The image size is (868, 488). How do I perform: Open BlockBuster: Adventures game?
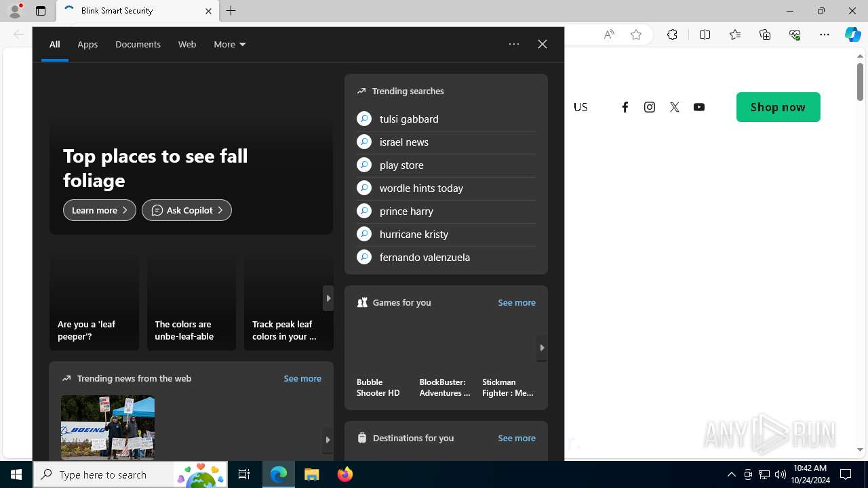tap(445, 359)
